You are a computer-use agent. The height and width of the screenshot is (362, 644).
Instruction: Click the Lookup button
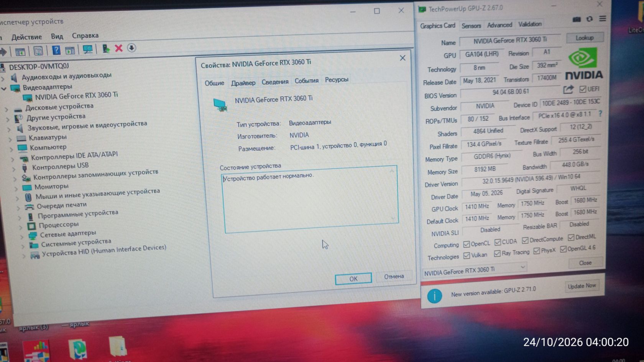pos(585,38)
